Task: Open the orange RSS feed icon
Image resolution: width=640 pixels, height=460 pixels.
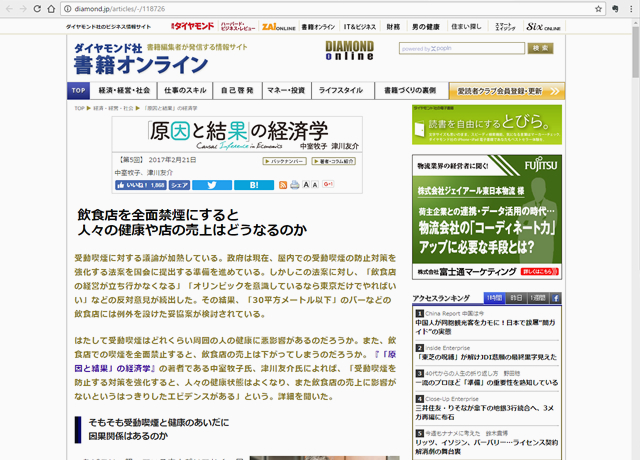Action: click(283, 185)
